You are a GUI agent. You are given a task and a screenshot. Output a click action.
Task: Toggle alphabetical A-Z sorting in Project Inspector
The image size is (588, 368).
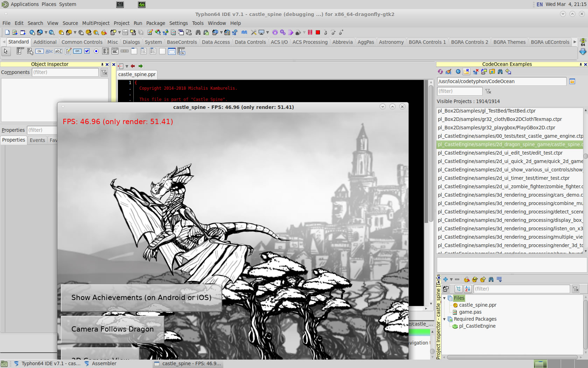pyautogui.click(x=468, y=289)
